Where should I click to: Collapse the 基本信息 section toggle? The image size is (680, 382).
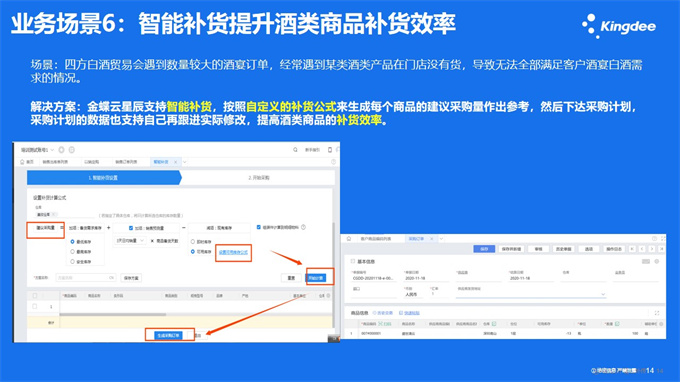coord(353,261)
